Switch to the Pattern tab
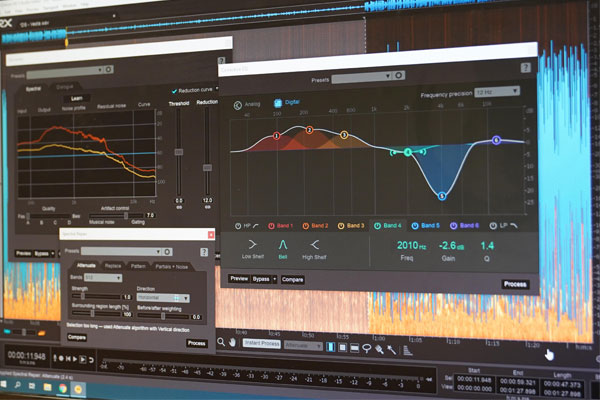The width and height of the screenshot is (600, 400). point(138,266)
